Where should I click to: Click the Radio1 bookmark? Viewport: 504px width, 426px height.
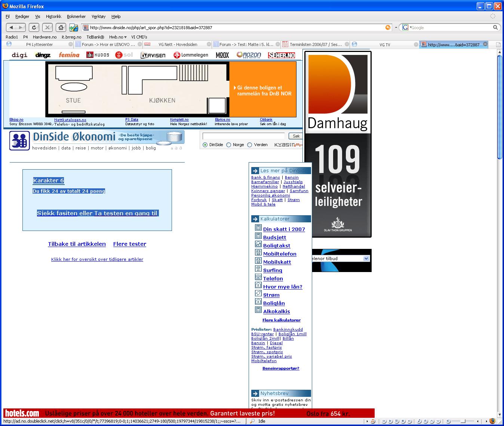click(x=12, y=37)
